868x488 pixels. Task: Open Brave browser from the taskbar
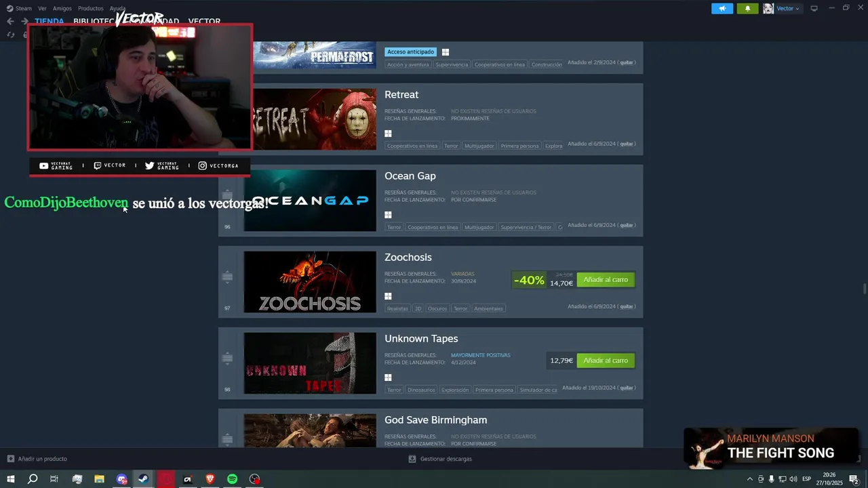point(210,479)
